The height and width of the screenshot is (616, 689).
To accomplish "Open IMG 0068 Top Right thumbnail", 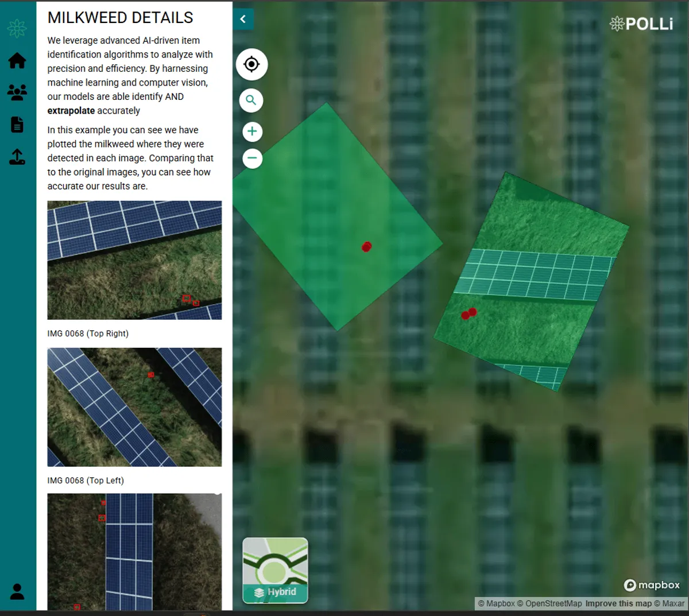I will 134,260.
